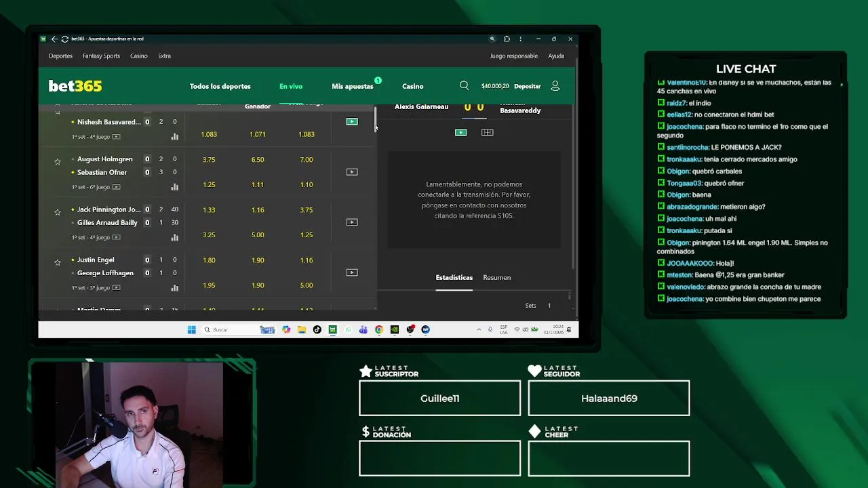Click video icon next to '1º set - 3º juego'
This screenshot has width=868, height=488.
(x=116, y=287)
